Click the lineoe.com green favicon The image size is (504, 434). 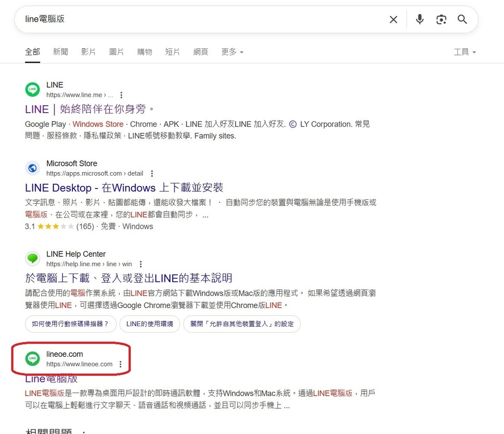[32, 359]
